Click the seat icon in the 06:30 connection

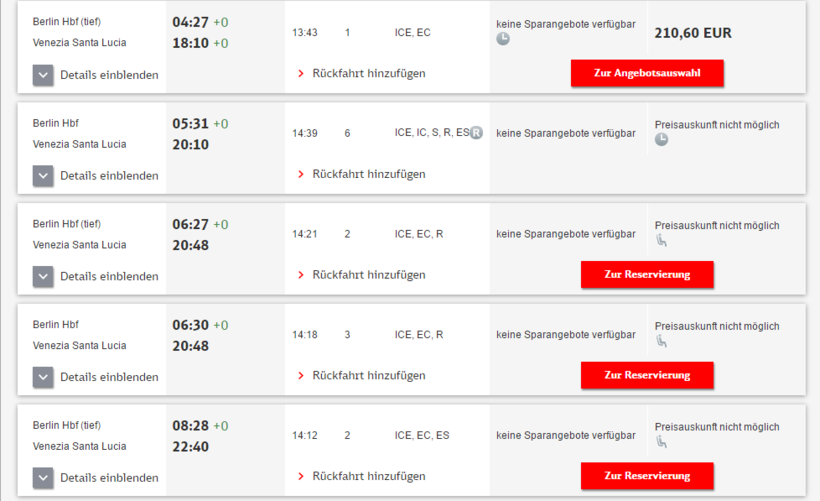point(661,342)
